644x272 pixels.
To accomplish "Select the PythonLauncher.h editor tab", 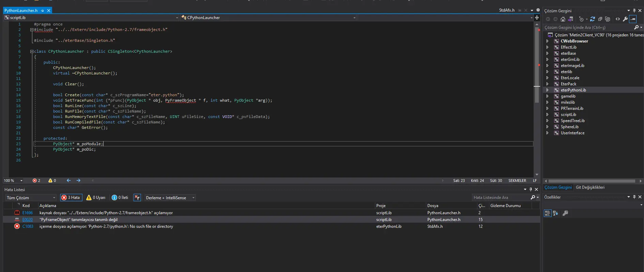I will tap(21, 11).
